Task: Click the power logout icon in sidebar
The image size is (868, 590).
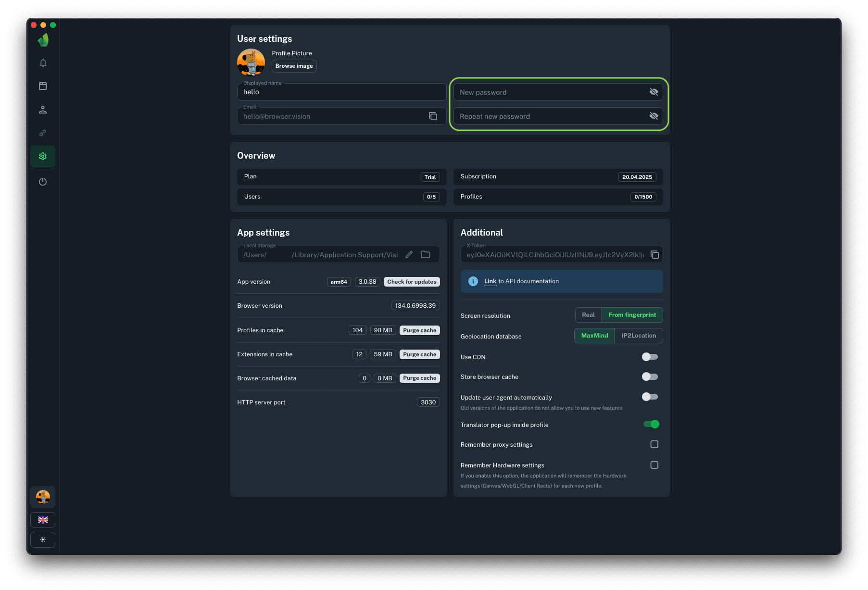Action: [43, 182]
